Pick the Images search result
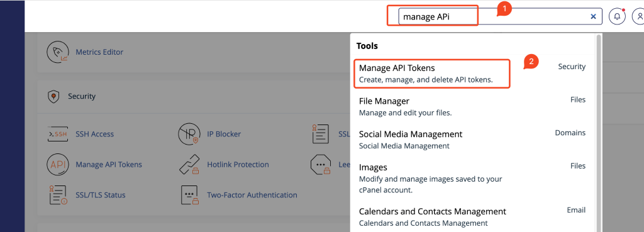The height and width of the screenshot is (232, 644). pyautogui.click(x=472, y=179)
